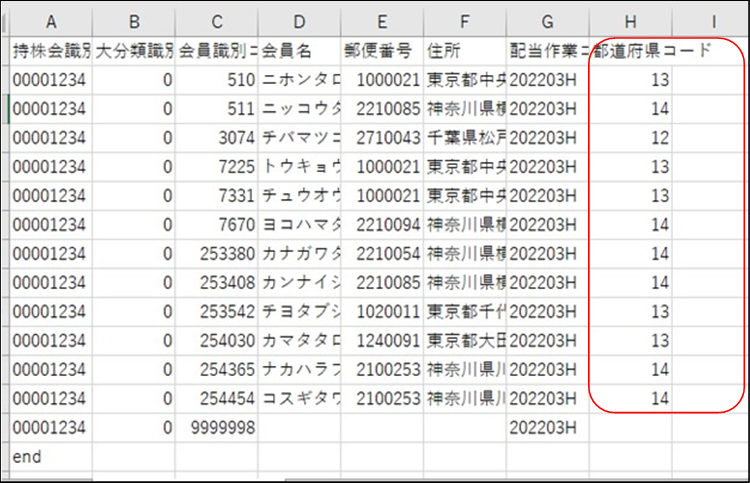Select the name cell チヨタ
Screen dimensions: 750x483
pyautogui.click(x=299, y=312)
